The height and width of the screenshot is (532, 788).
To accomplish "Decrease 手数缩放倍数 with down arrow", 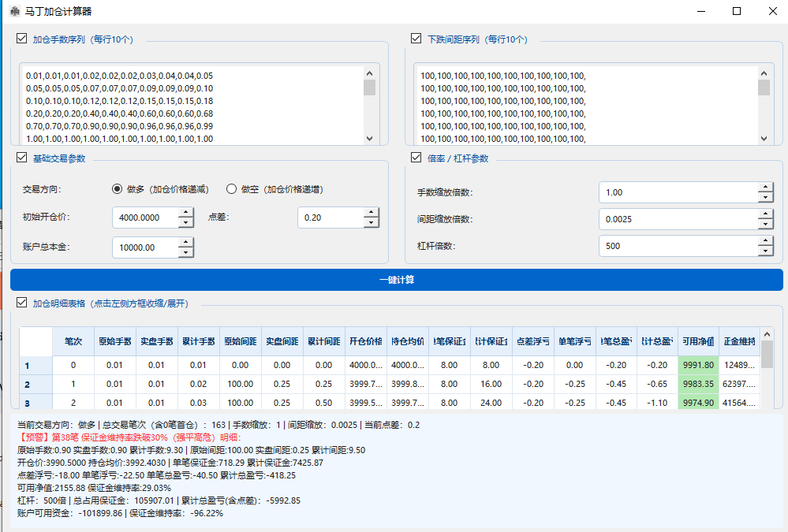I will coord(765,197).
